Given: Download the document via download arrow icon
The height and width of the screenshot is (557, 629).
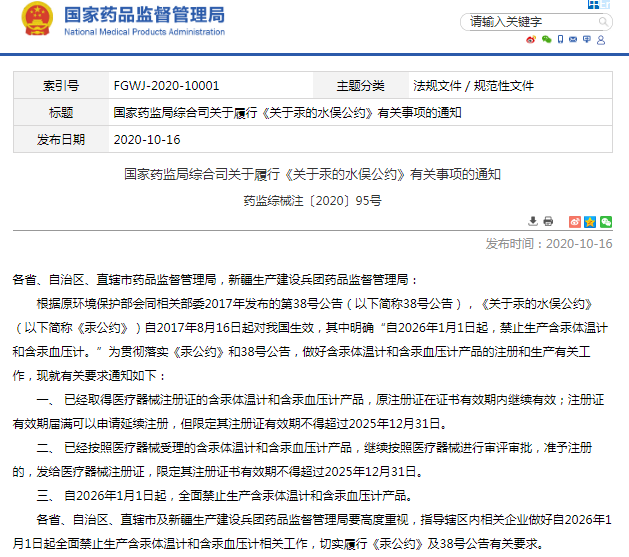Looking at the screenshot, I should pos(533,221).
